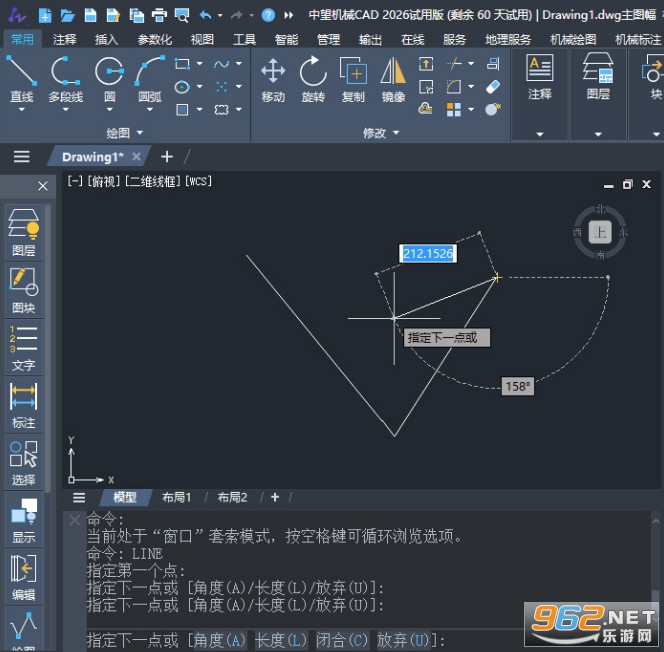Expand quick access toolbar overflow arrows
Viewport: 664px width, 652px height.
click(289, 16)
